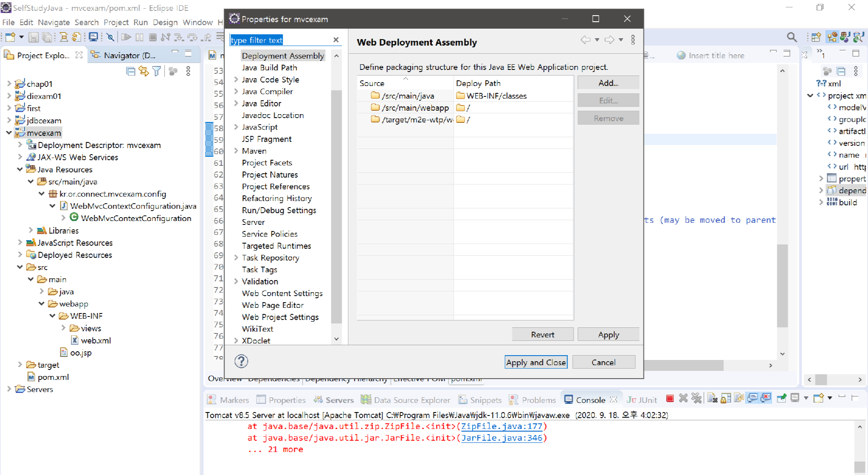Toggle Skip All Breakpoints toolbar icon
This screenshot has height=475, width=868.
click(x=110, y=37)
